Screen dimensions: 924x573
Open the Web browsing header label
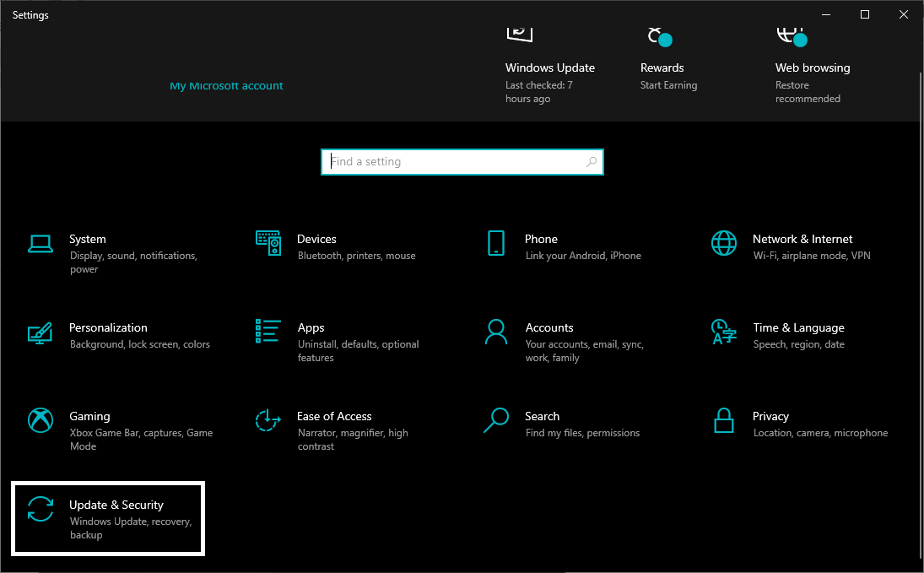(x=813, y=68)
